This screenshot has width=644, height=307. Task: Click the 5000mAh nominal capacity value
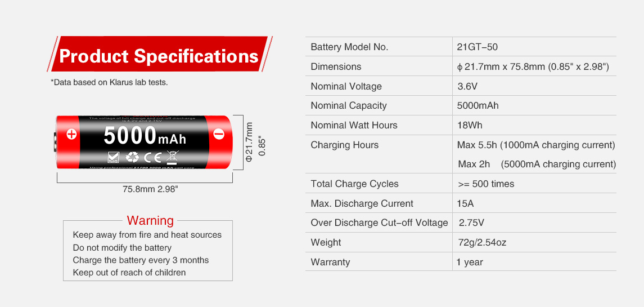click(x=478, y=106)
